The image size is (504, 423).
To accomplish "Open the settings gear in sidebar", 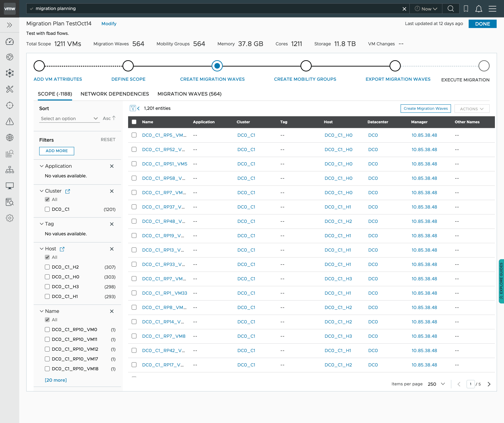I will [x=10, y=218].
